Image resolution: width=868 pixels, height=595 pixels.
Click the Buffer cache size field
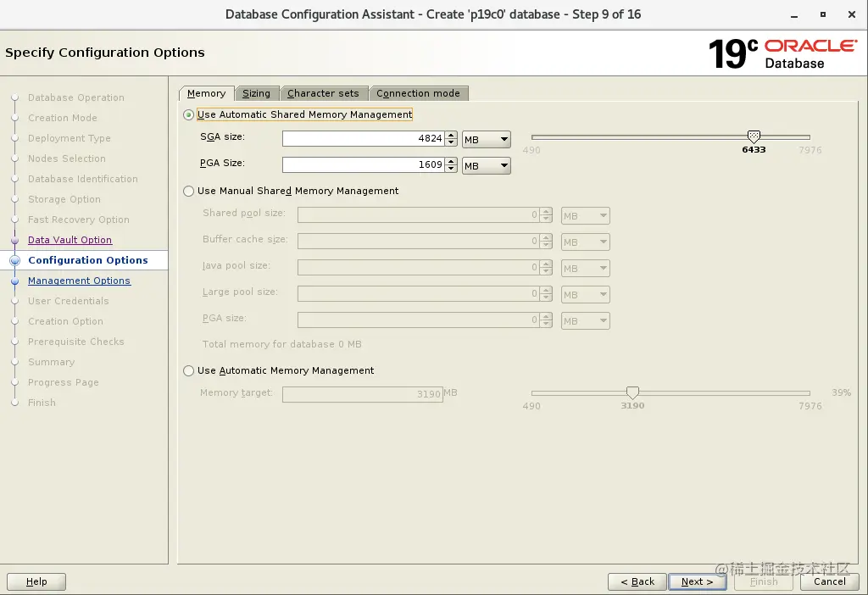[x=419, y=241]
